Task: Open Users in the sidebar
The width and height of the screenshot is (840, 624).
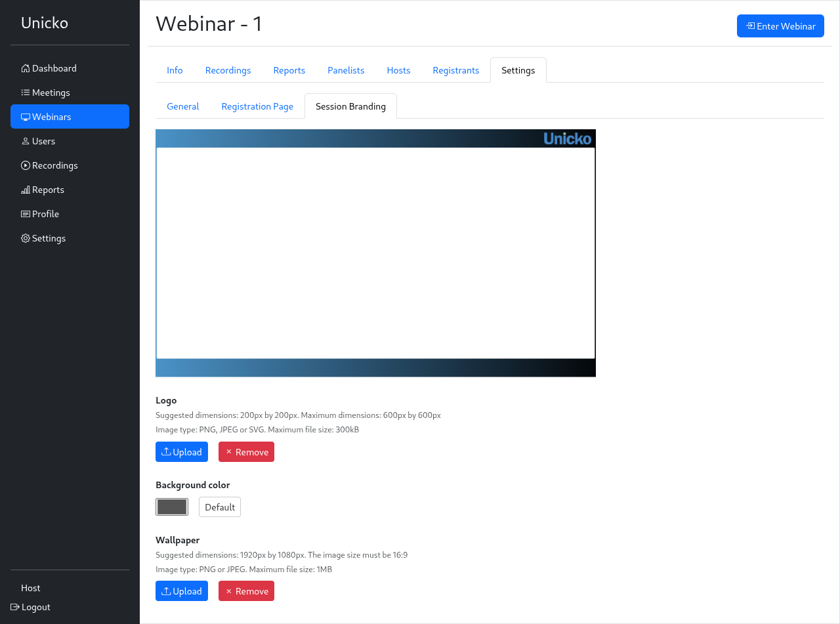Action: click(x=70, y=141)
